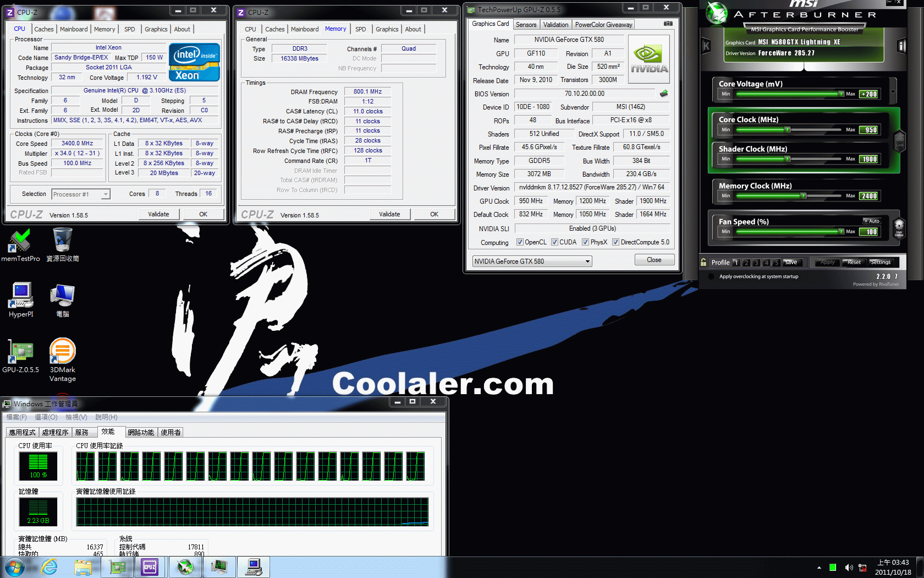924x578 pixels.
Task: Click Afterburner Kombustor 'K' side button
Action: [x=706, y=46]
